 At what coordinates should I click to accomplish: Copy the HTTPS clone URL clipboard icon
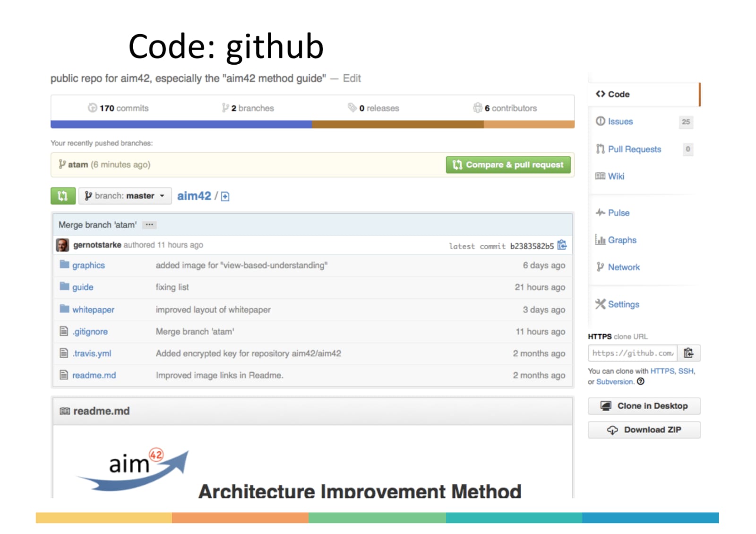click(x=689, y=353)
